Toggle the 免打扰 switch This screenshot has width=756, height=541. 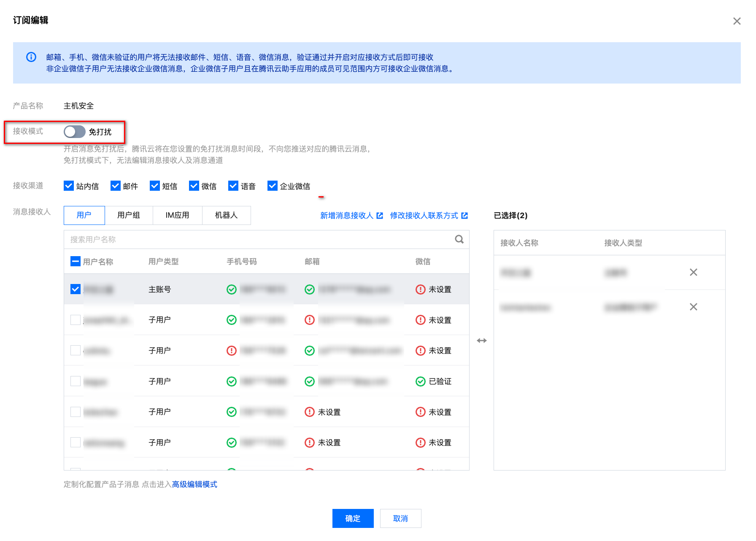[x=75, y=132]
